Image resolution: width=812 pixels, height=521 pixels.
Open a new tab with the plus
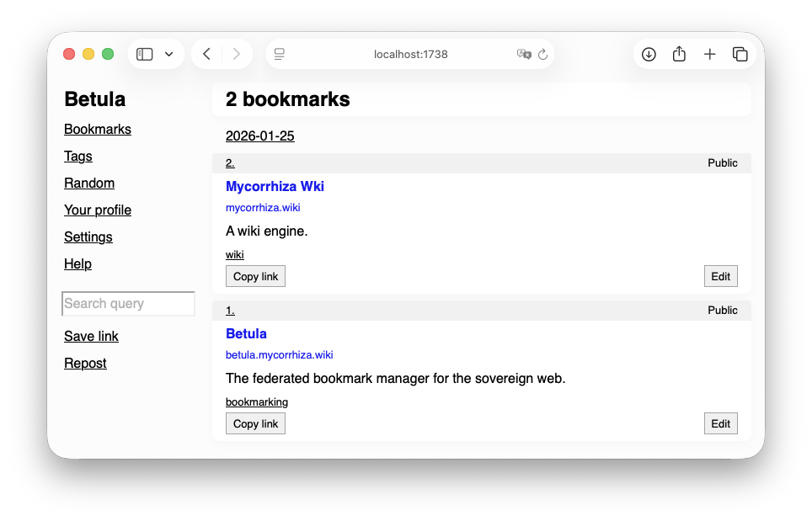(x=709, y=53)
